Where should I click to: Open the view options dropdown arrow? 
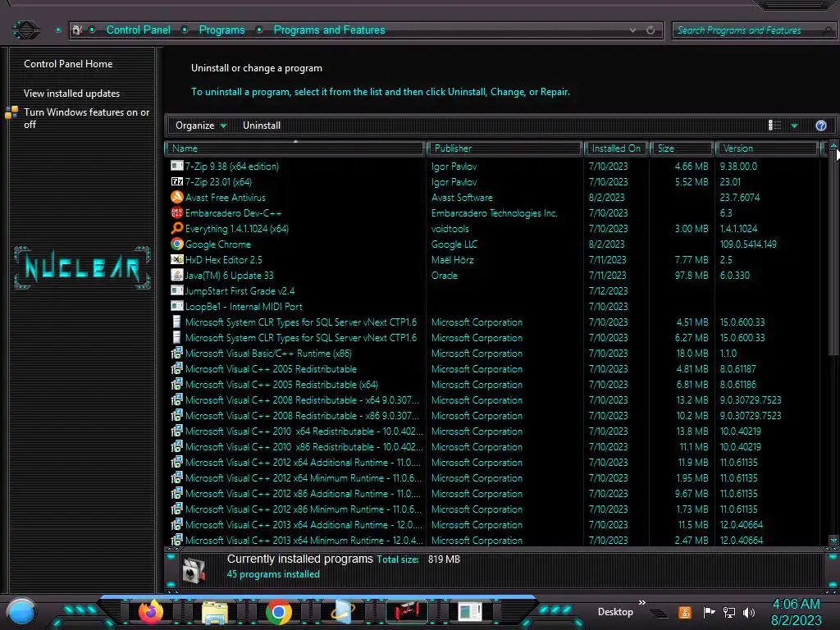pos(794,126)
